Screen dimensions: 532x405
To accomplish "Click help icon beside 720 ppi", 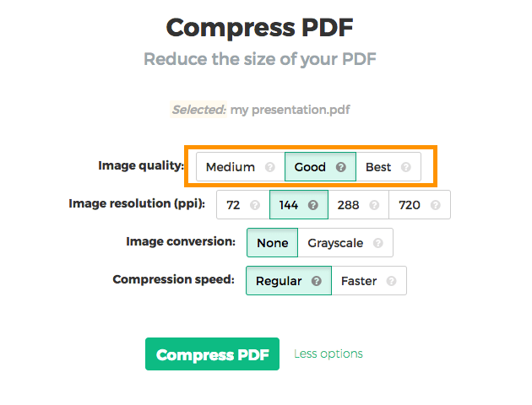I will point(436,205).
